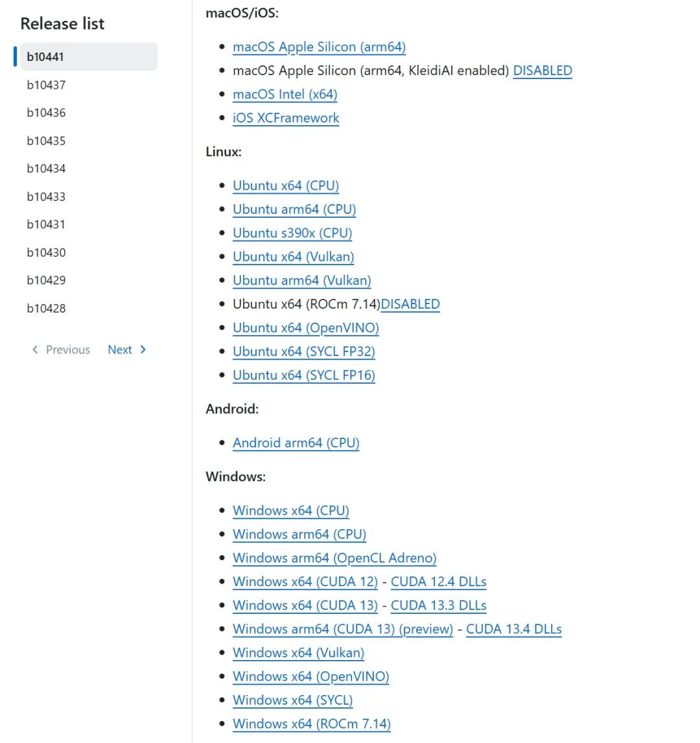The width and height of the screenshot is (700, 743).
Task: Download Ubuntu x64 (SYCL FP32) build
Action: coord(303,351)
